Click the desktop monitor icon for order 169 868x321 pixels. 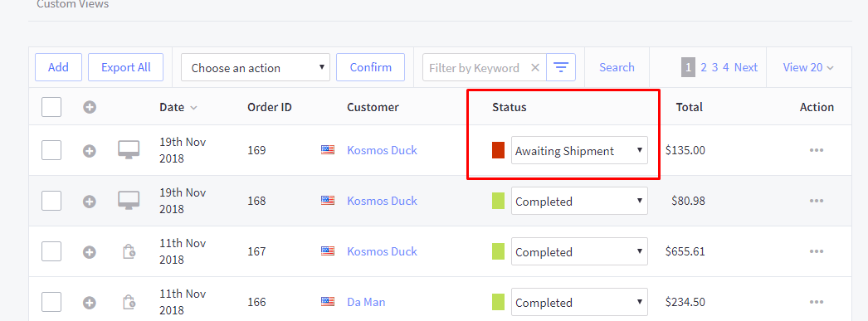pyautogui.click(x=129, y=150)
